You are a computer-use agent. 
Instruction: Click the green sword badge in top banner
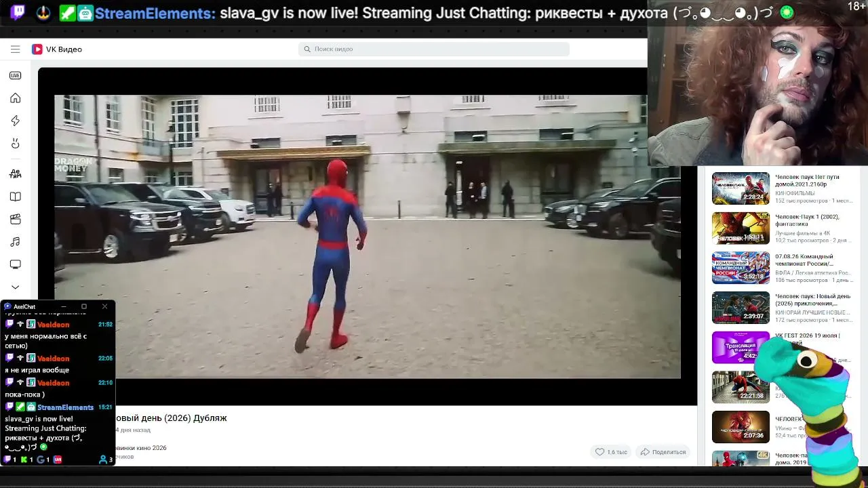(68, 13)
